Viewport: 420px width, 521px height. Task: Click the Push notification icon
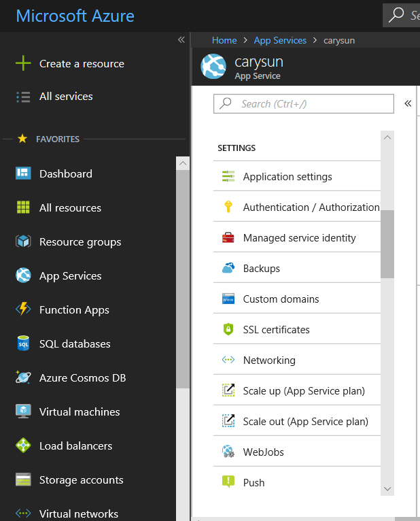(x=228, y=482)
